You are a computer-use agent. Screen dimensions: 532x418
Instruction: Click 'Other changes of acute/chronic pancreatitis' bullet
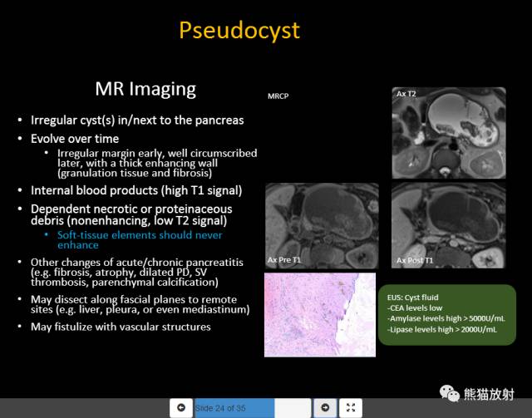click(136, 272)
